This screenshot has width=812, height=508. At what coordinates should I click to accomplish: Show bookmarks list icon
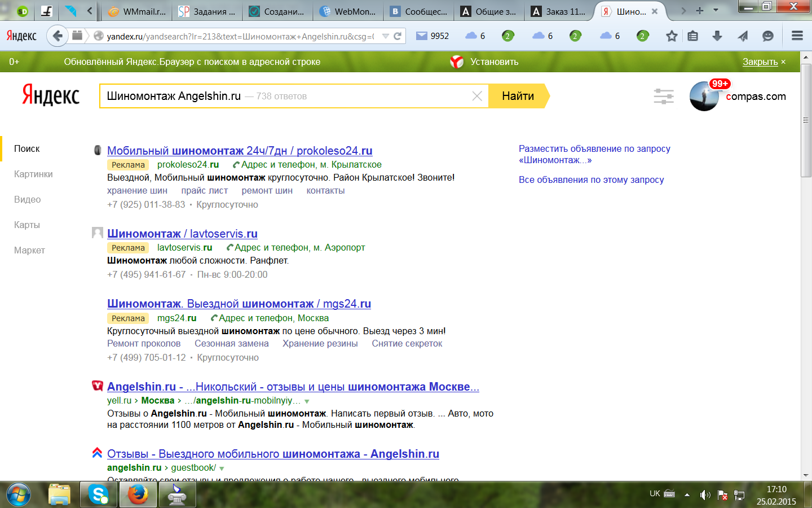tap(693, 36)
